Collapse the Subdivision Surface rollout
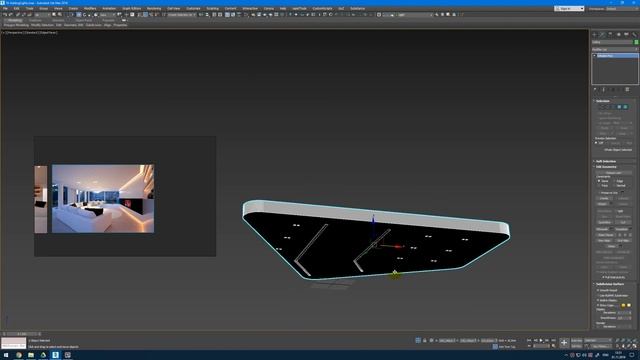The width and height of the screenshot is (640, 360). click(614, 284)
